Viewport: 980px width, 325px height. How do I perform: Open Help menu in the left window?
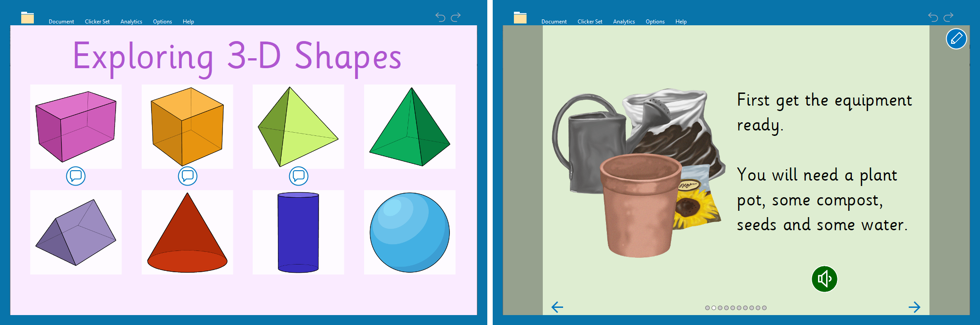coord(188,22)
